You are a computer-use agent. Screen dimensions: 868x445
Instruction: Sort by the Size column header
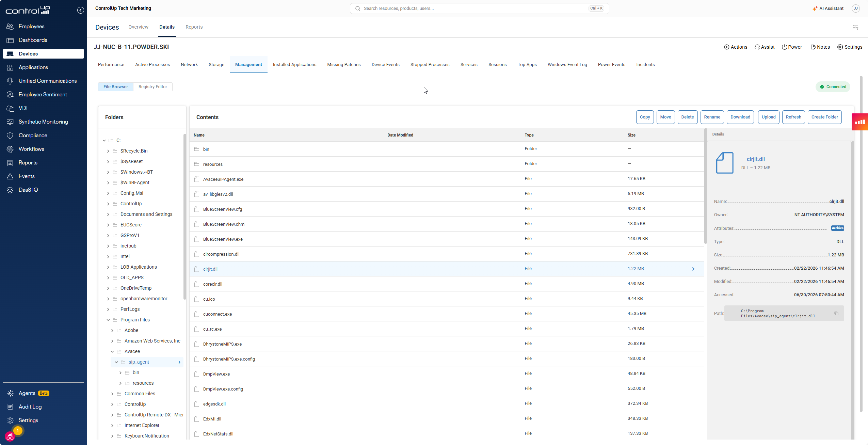point(631,135)
